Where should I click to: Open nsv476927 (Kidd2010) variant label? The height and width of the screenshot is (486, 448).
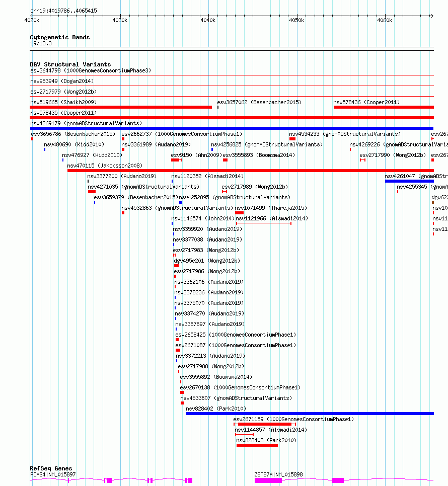(x=92, y=155)
